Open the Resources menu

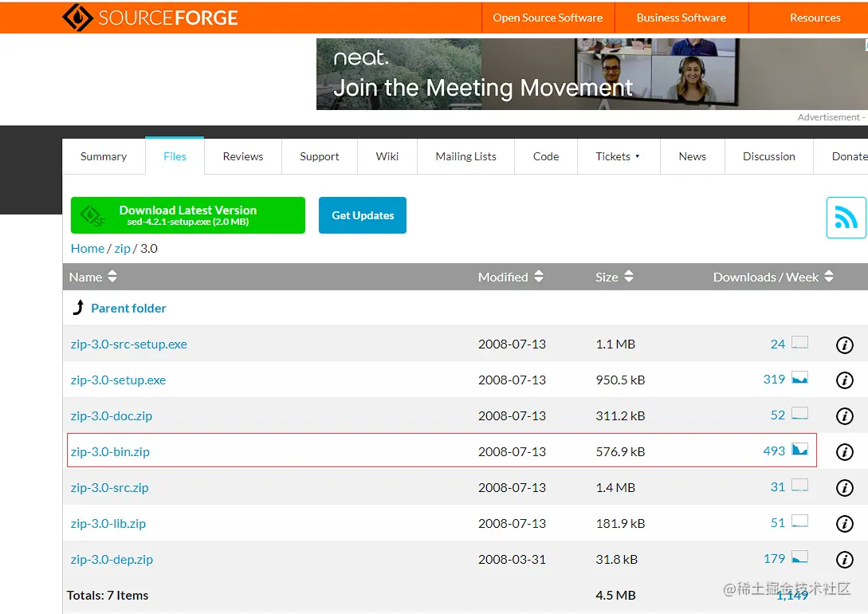[815, 18]
